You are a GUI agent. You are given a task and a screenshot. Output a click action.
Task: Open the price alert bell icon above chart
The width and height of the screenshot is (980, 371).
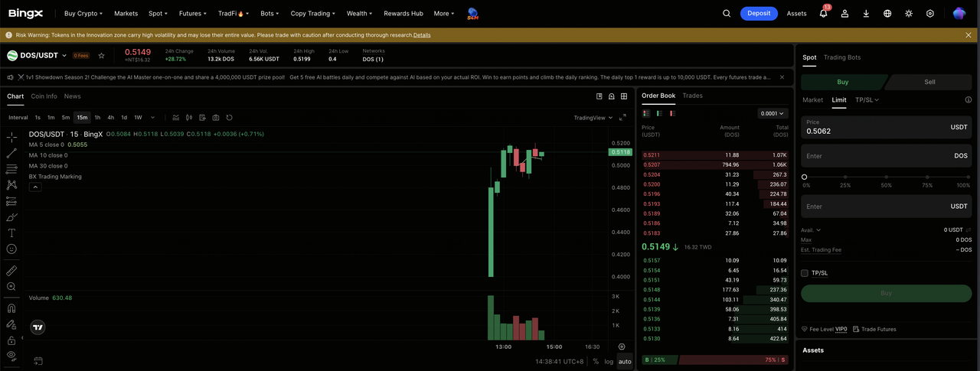(x=612, y=96)
